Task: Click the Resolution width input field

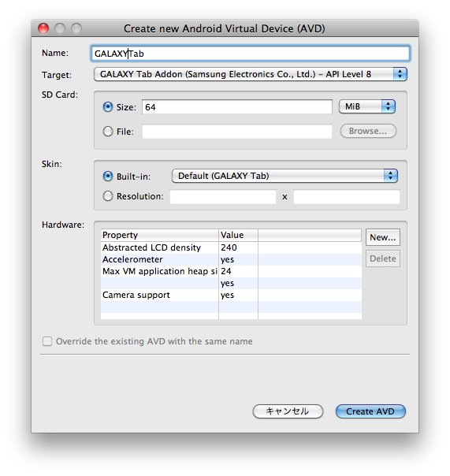Action: 223,197
